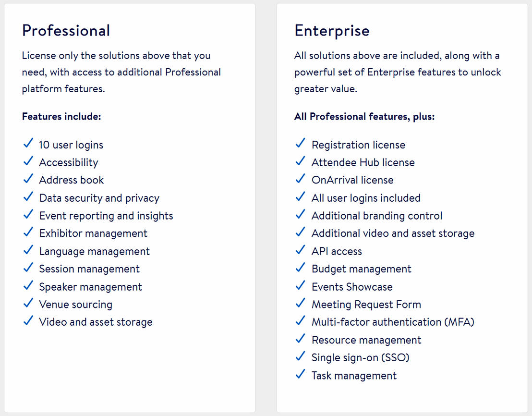
Task: Click the checkmark next to Session management
Action: (28, 268)
